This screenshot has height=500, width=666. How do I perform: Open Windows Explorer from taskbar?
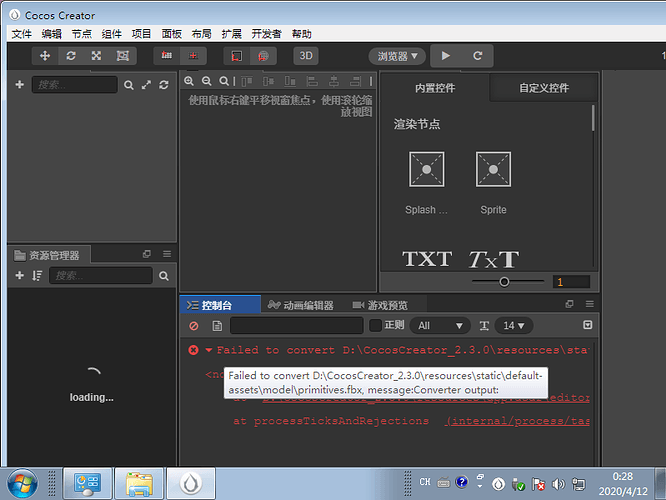pyautogui.click(x=139, y=483)
